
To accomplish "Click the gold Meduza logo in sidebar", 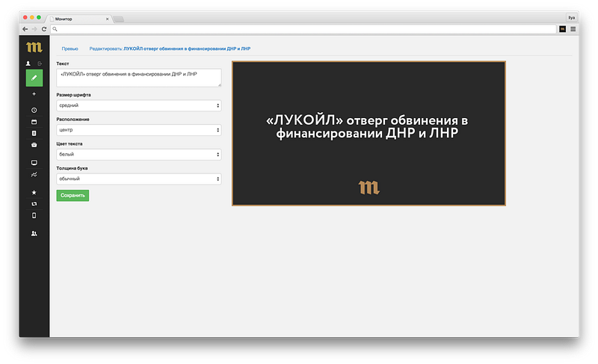I will [34, 47].
